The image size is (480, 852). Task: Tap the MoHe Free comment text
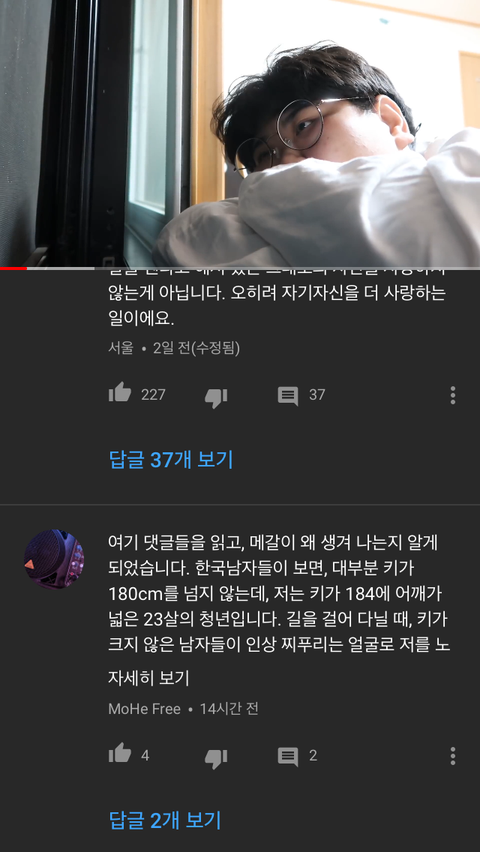pos(278,593)
